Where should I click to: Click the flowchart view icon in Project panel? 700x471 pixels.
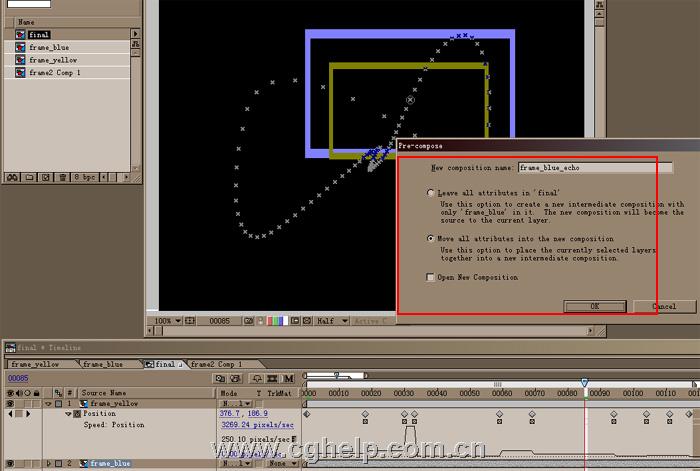click(x=135, y=43)
